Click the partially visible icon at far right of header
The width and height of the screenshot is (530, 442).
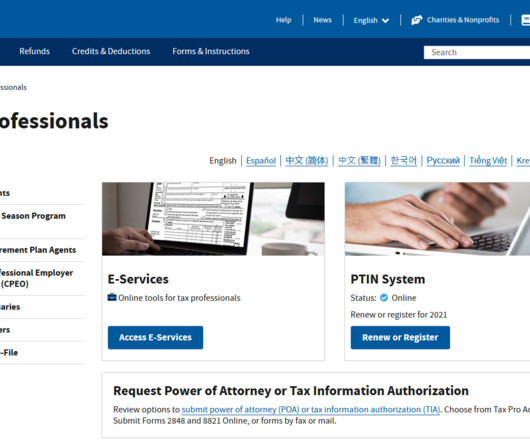[x=526, y=20]
